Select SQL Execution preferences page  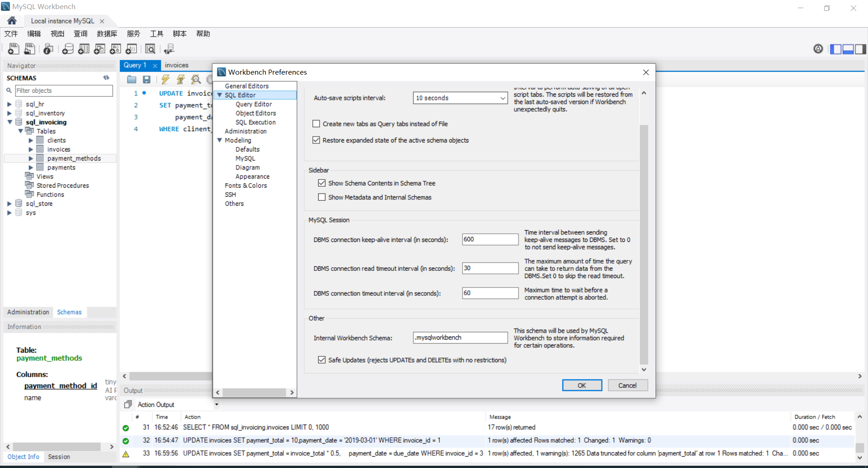pos(255,122)
